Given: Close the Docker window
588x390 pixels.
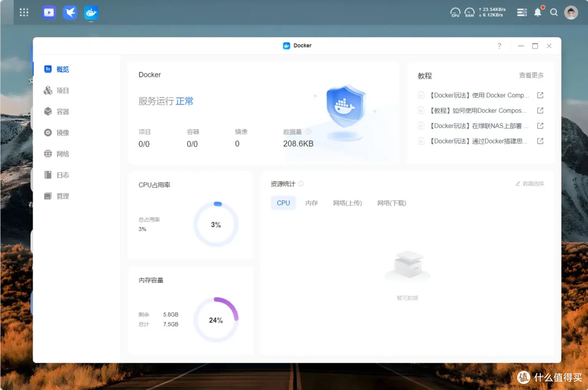Looking at the screenshot, I should 549,46.
